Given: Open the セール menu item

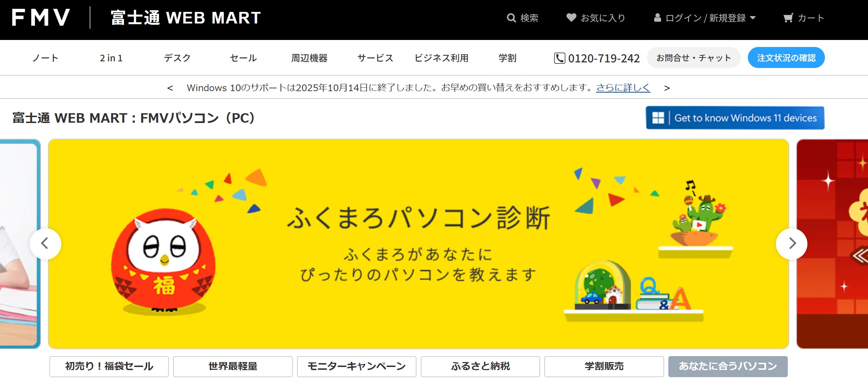Looking at the screenshot, I should [x=243, y=58].
